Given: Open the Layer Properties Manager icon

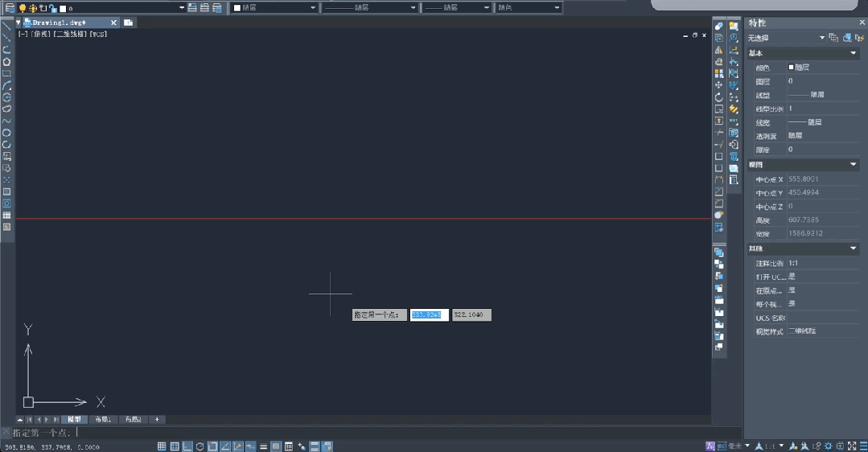Looking at the screenshot, I should 10,7.
